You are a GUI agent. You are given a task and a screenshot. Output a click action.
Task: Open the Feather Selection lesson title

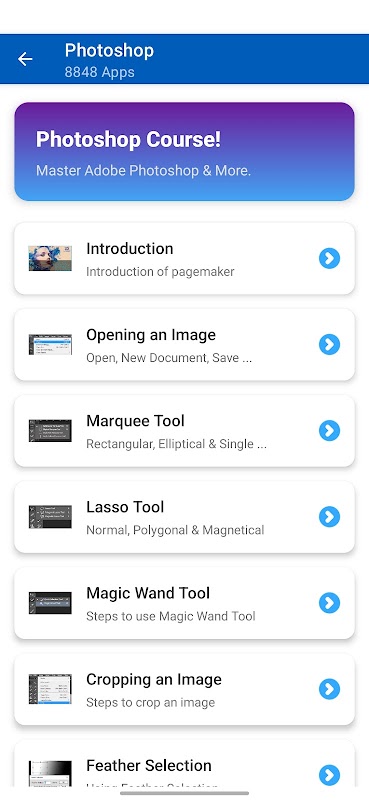point(149,766)
